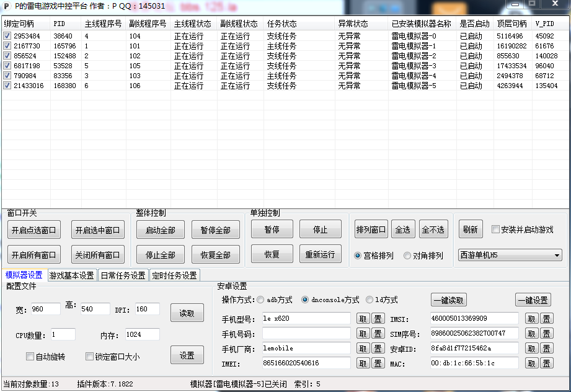Toggle checkbox for handle 21433016

pos(7,85)
